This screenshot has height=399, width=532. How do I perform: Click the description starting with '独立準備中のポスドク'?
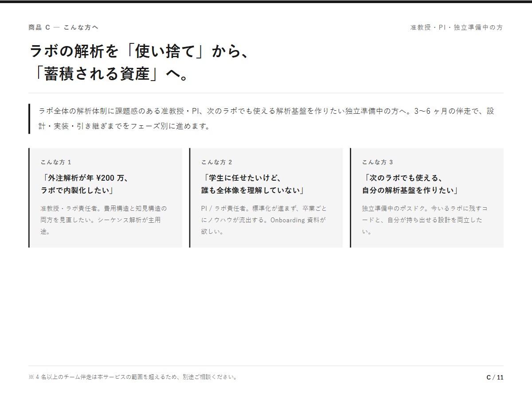pyautogui.click(x=425, y=220)
